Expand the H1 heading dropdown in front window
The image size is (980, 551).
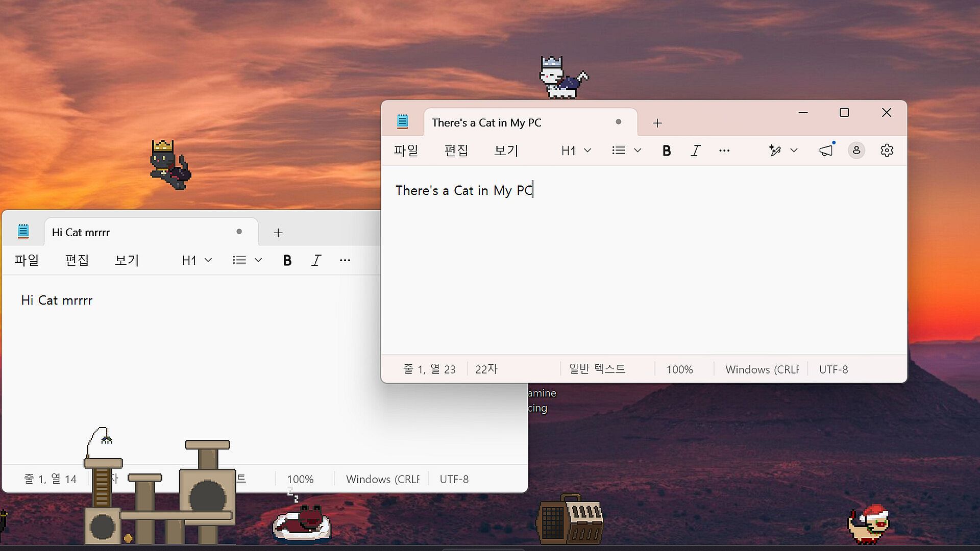[576, 151]
